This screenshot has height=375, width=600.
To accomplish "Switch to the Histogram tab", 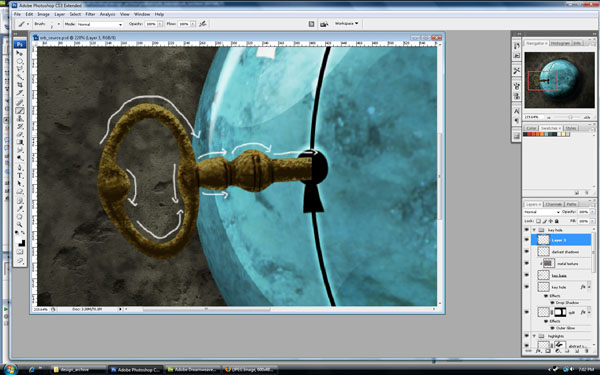I will 560,43.
